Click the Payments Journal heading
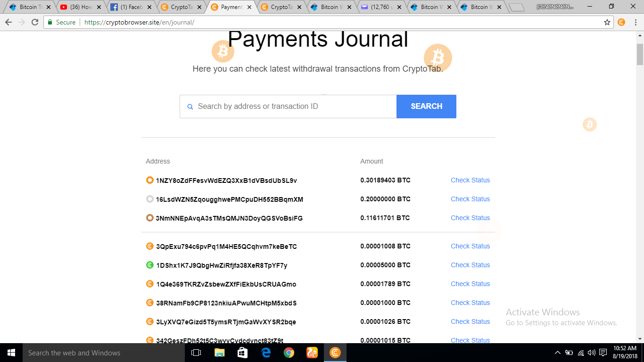644x362 pixels. (x=318, y=39)
